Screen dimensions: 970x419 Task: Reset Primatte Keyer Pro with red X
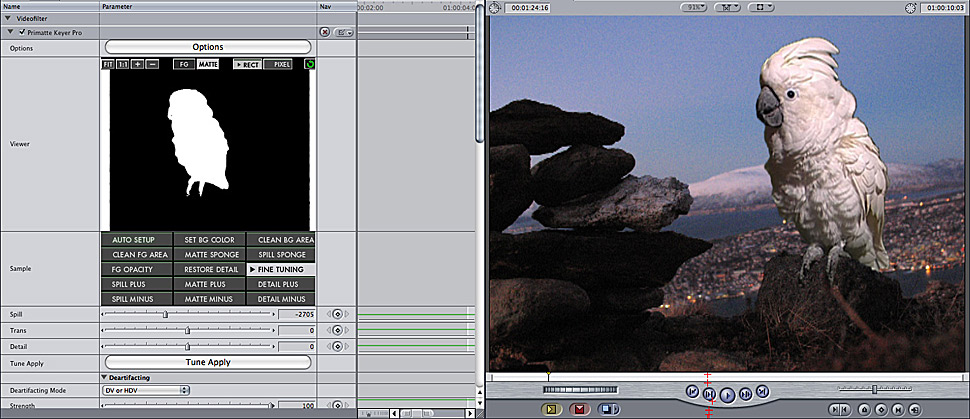tap(325, 32)
